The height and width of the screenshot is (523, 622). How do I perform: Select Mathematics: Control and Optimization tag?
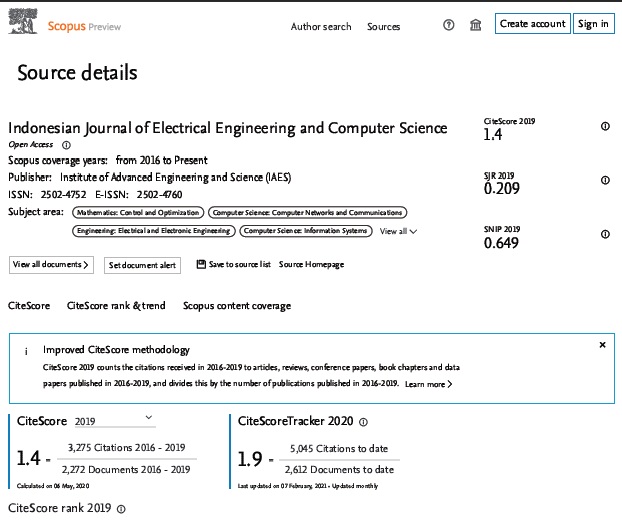click(138, 213)
